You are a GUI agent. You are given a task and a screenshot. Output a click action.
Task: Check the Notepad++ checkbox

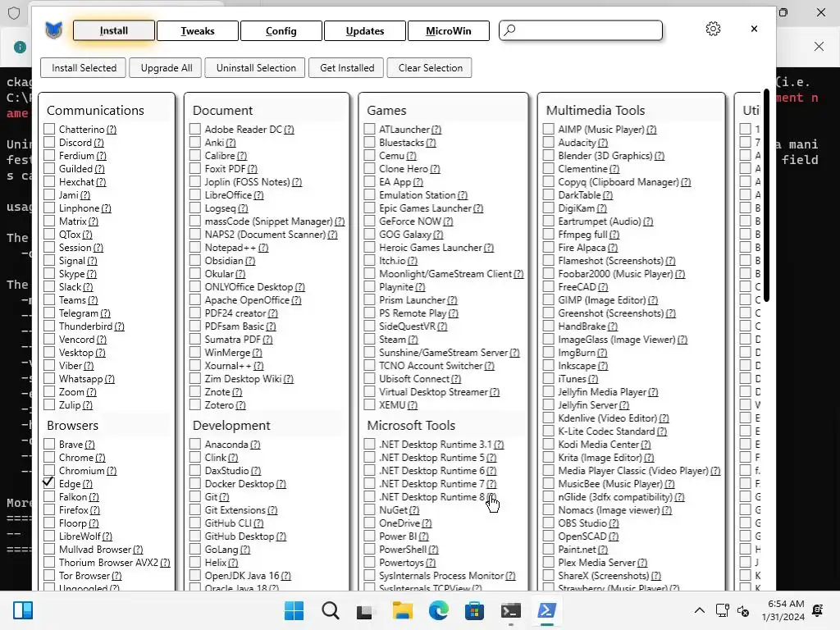tap(195, 248)
